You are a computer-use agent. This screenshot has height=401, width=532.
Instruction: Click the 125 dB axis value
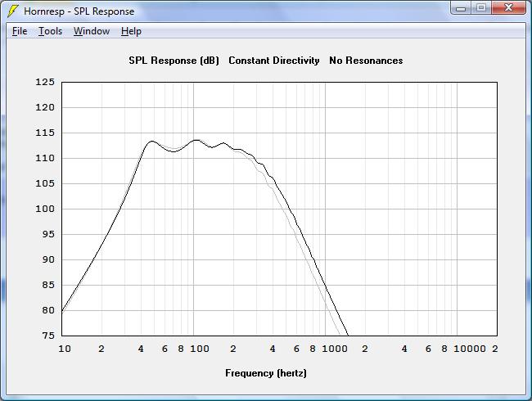45,82
